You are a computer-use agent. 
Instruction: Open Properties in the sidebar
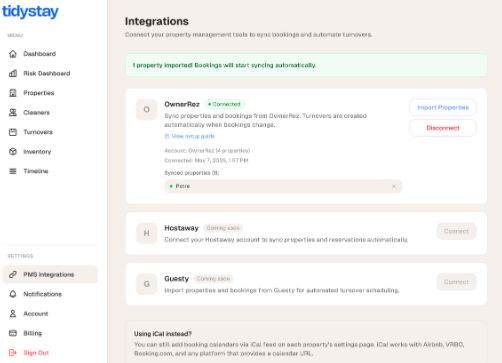pyautogui.click(x=50, y=93)
